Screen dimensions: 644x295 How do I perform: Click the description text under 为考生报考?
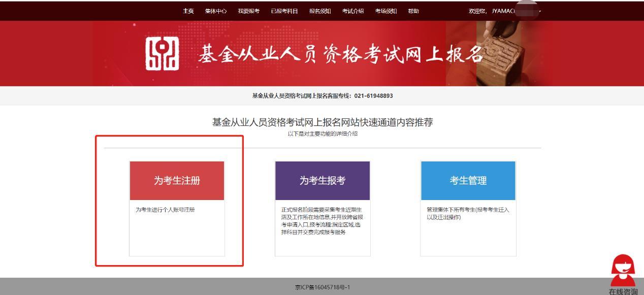point(323,220)
